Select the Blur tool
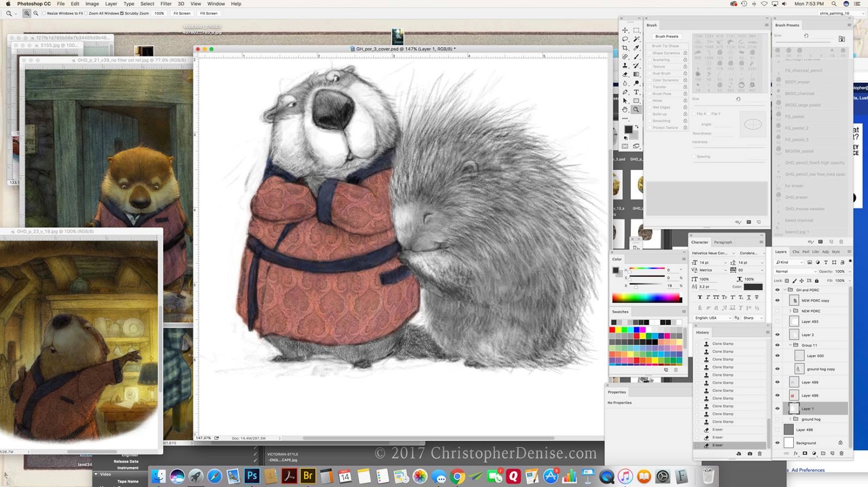The width and height of the screenshot is (868, 487). 625,84
